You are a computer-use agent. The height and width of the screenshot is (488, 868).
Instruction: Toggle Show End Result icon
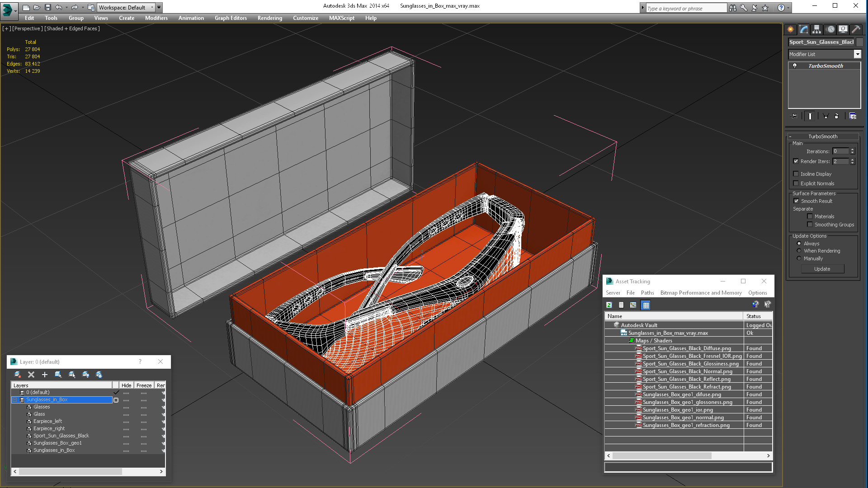810,116
